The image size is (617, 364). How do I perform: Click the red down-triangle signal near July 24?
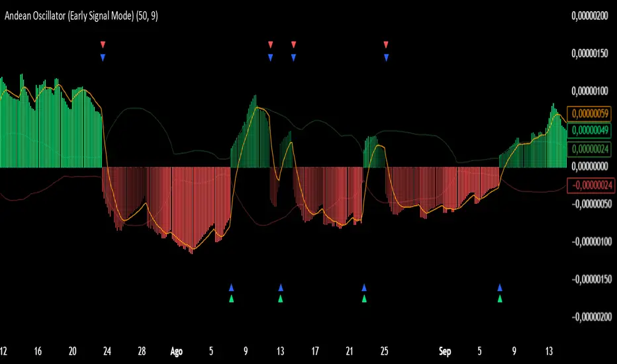coord(103,44)
